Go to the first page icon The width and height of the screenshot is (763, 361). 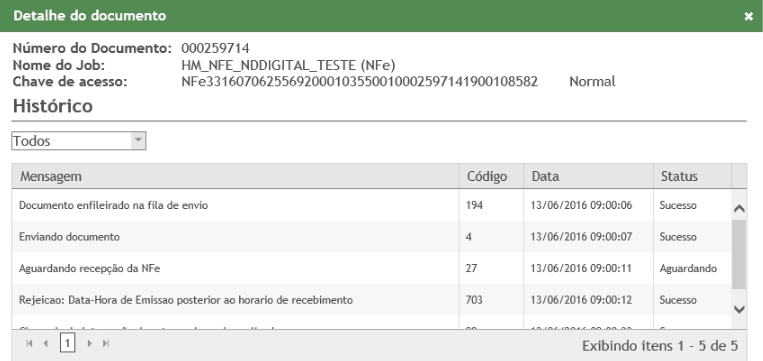(x=29, y=343)
